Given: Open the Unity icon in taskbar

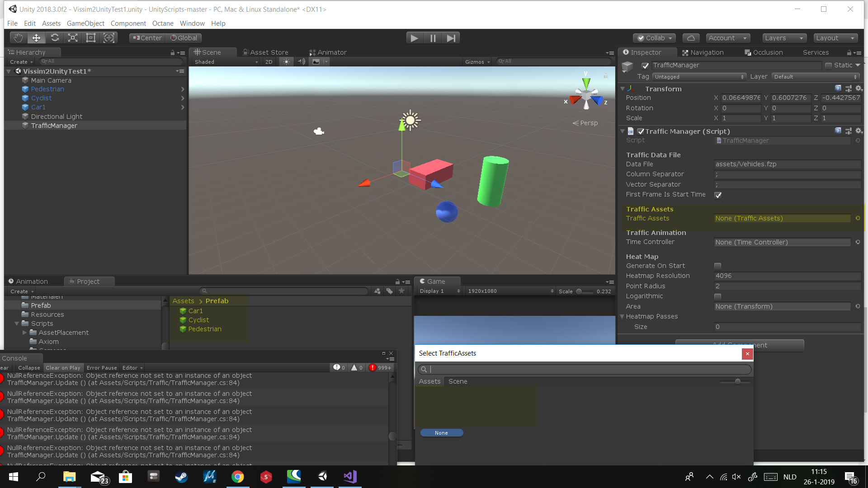Looking at the screenshot, I should 322,476.
